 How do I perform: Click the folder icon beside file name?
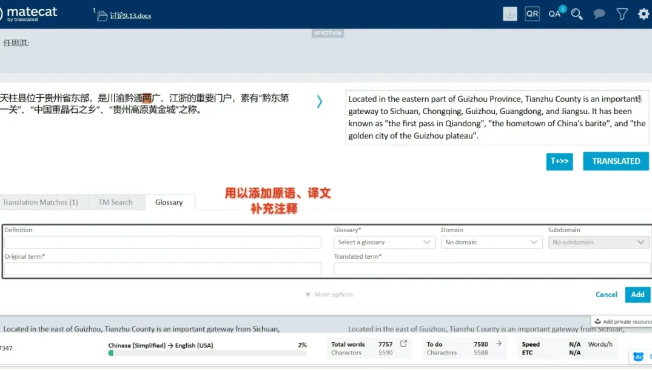pos(102,16)
